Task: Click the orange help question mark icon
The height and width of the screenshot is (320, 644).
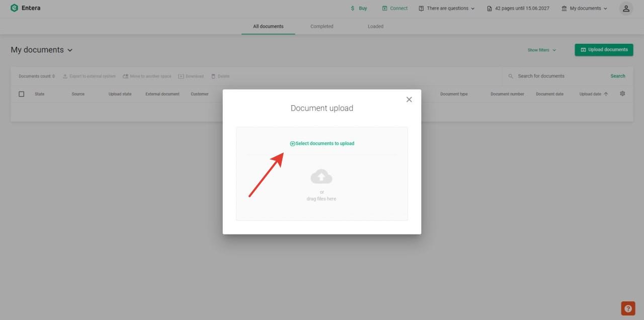Action: (x=628, y=308)
